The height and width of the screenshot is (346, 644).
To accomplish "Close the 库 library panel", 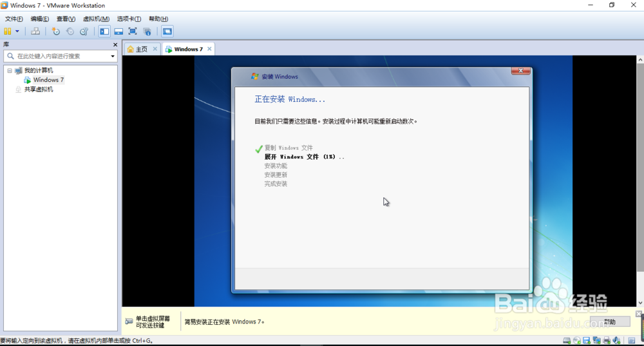I will pos(115,44).
